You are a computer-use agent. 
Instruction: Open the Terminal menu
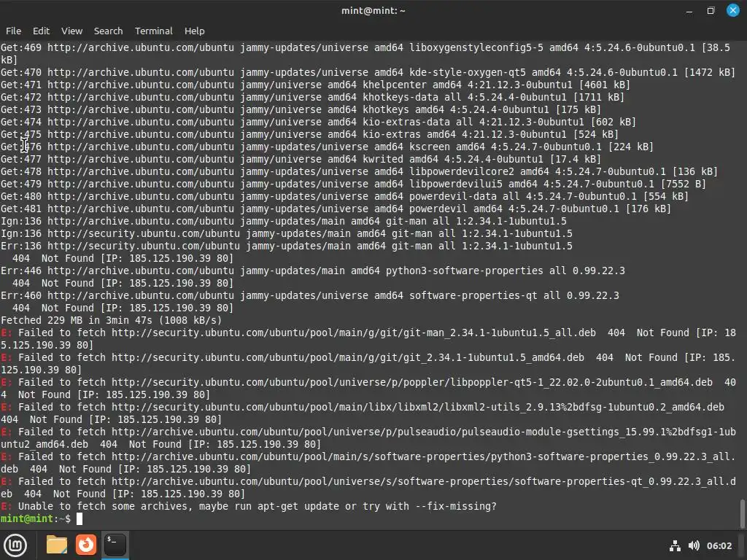point(153,31)
